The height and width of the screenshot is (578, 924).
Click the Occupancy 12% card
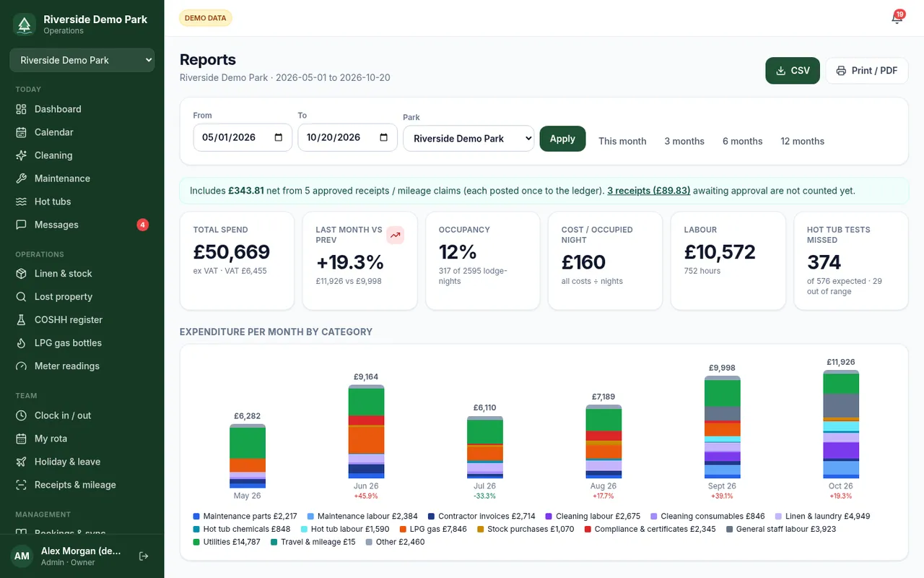point(483,260)
